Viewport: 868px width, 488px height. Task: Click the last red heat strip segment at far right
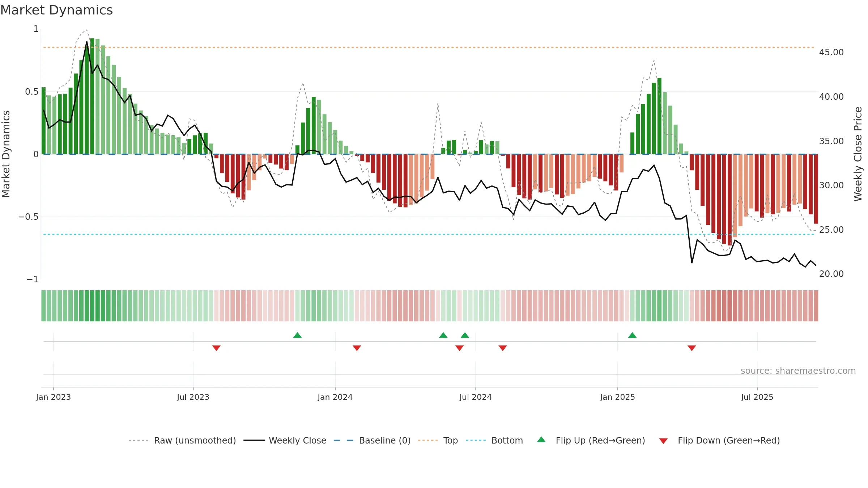tap(816, 306)
